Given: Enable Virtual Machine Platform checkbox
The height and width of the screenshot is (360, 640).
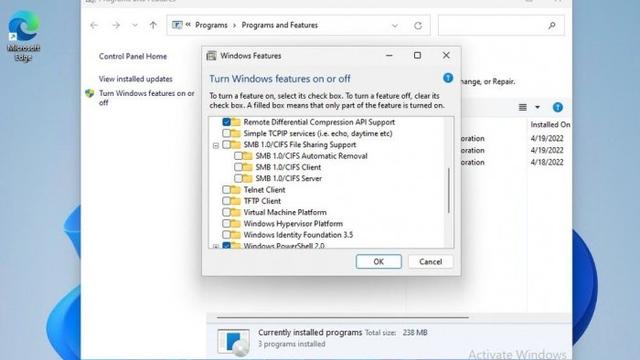Looking at the screenshot, I should [x=227, y=212].
